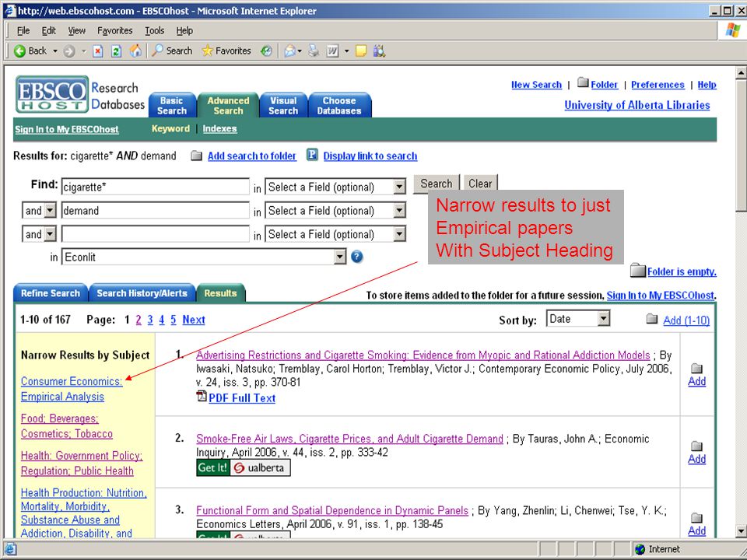Open the Back history dropdown arrow
The height and width of the screenshot is (560, 747).
pyautogui.click(x=55, y=51)
